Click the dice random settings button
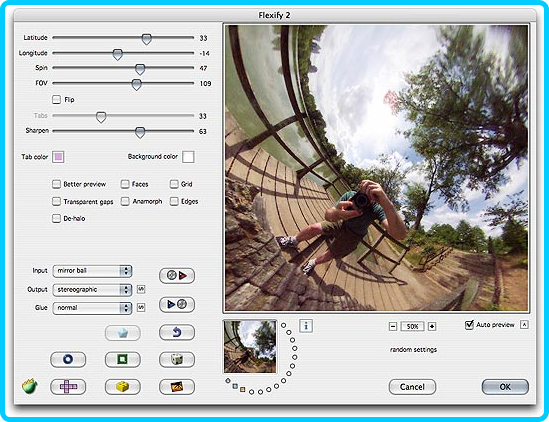The height and width of the screenshot is (422, 549). pos(177,359)
